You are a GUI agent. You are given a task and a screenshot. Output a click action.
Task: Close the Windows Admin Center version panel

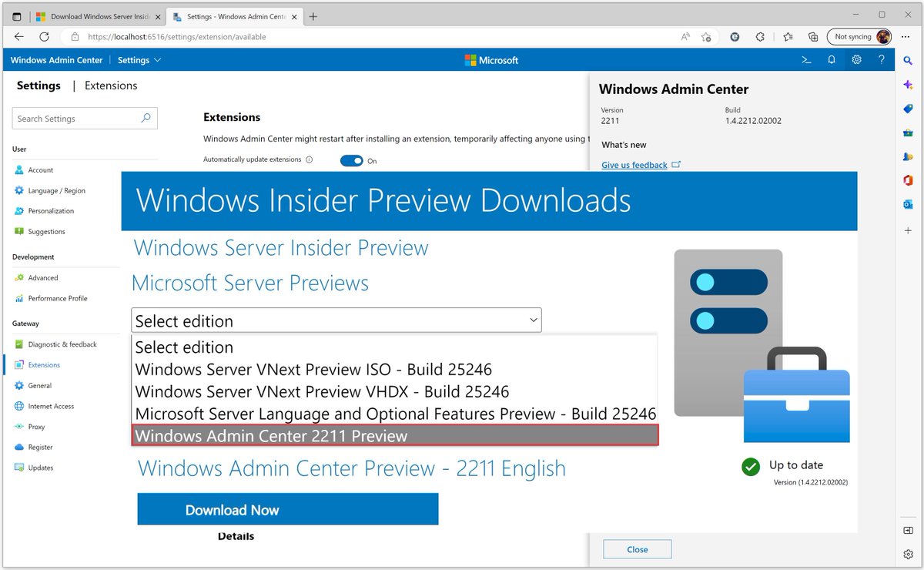point(637,549)
